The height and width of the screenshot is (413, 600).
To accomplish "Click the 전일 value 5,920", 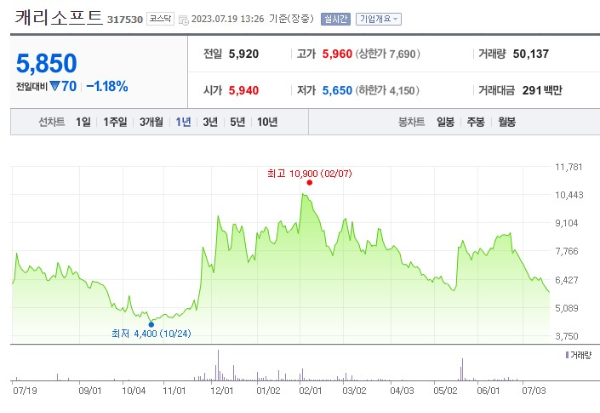I will coord(244,54).
